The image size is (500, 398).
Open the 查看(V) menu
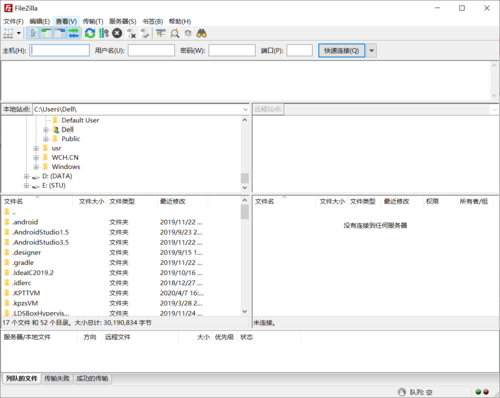pos(66,21)
